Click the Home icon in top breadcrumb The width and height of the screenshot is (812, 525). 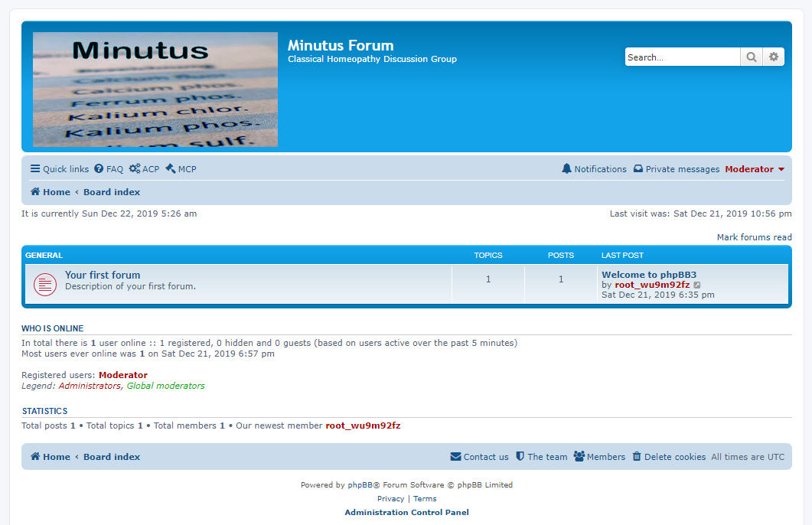(35, 192)
